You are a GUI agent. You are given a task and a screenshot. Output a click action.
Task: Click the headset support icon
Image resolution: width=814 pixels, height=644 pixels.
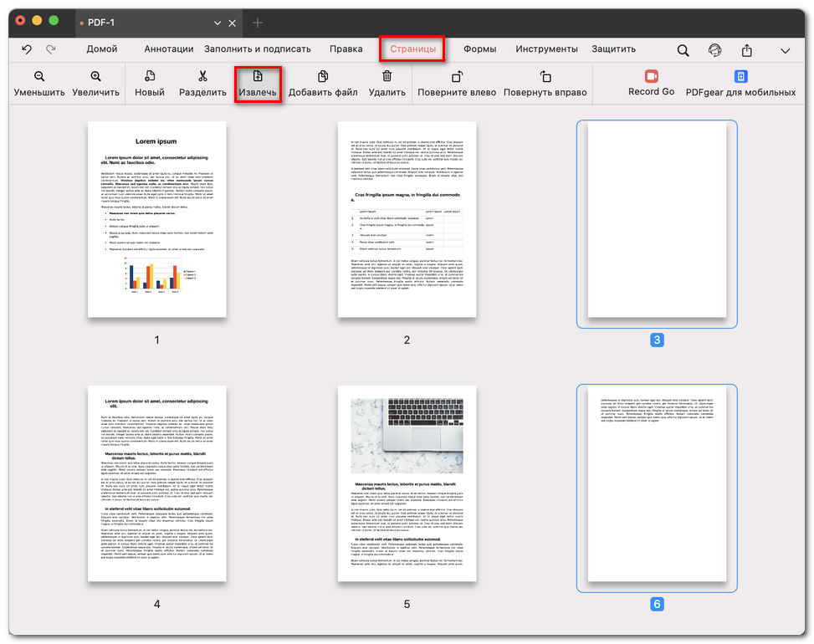tap(715, 49)
